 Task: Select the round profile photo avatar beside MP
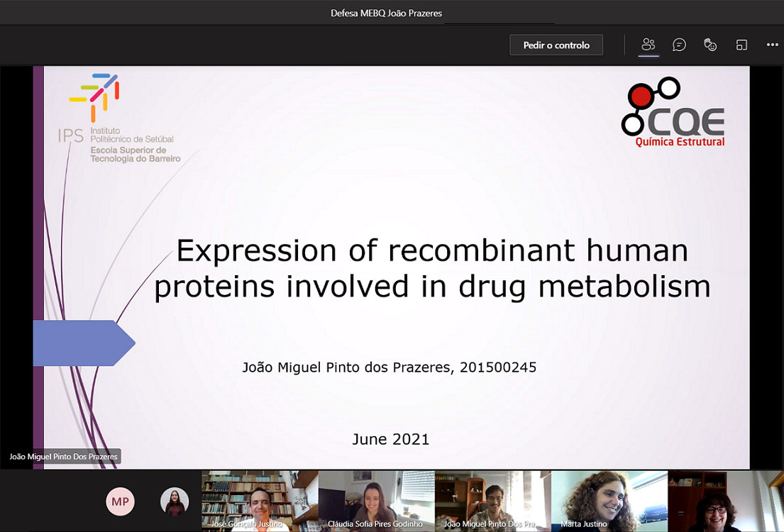point(175,501)
